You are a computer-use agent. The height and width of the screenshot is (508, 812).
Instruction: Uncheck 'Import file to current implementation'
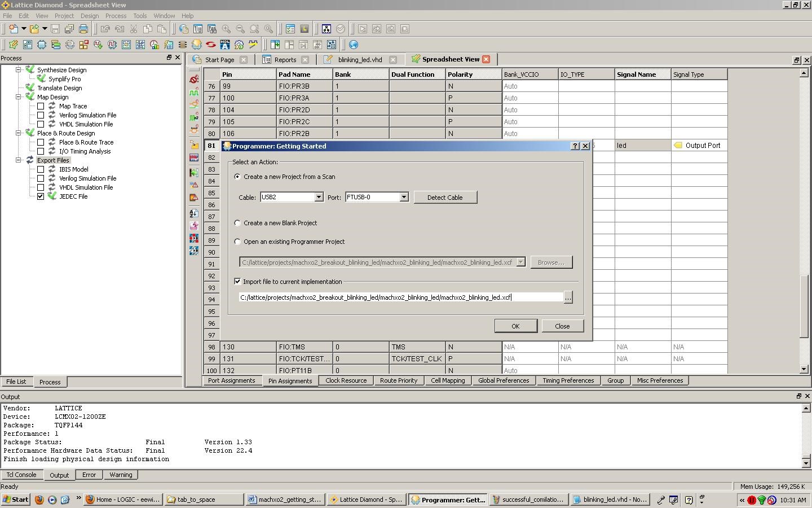pos(237,282)
